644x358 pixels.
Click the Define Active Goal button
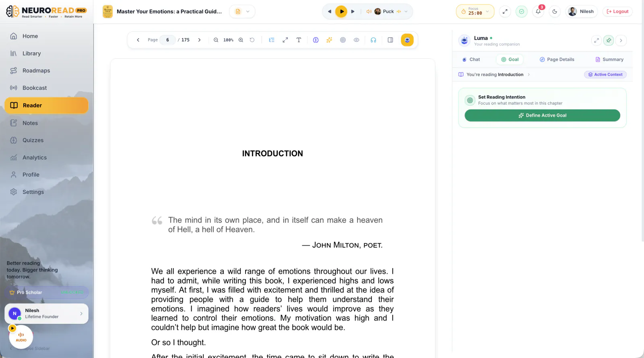[542, 115]
